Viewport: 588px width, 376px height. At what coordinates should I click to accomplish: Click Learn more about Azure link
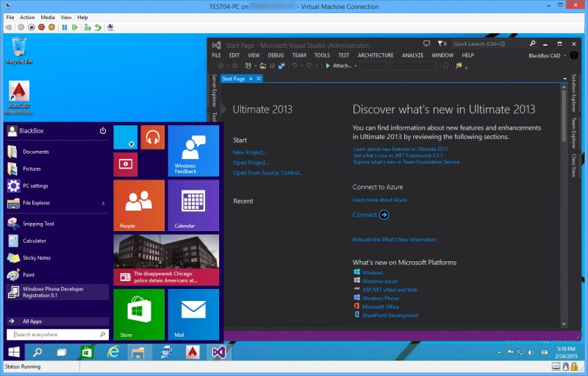(x=379, y=200)
